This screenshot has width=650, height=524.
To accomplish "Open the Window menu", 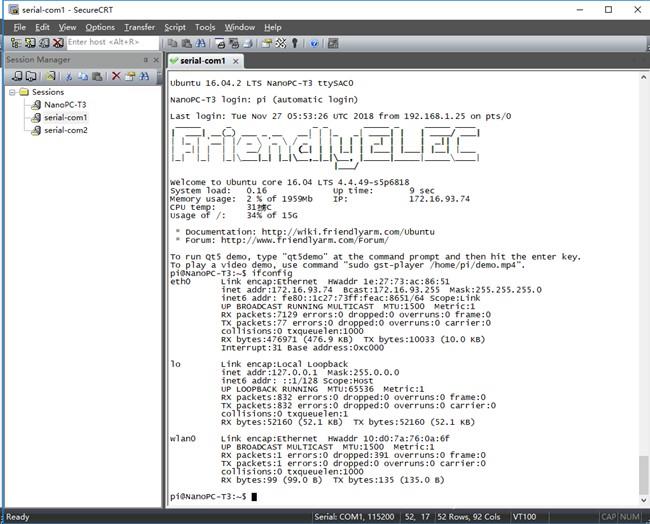I will pos(240,27).
